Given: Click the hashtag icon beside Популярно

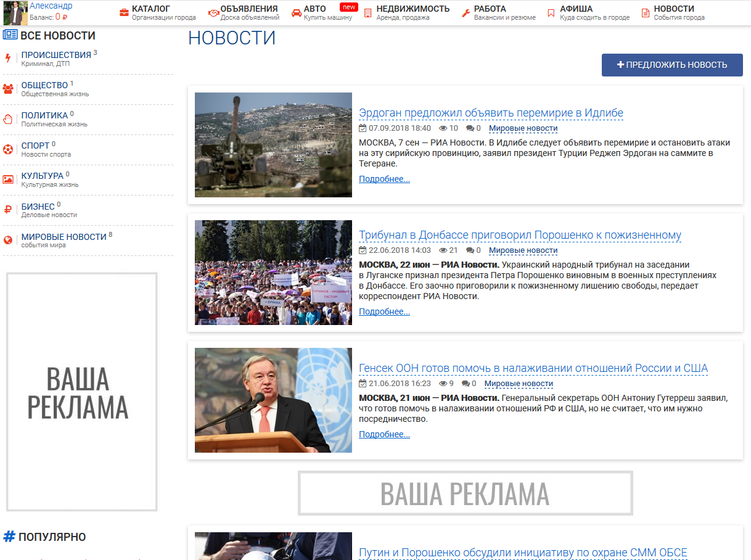Looking at the screenshot, I should tap(9, 537).
